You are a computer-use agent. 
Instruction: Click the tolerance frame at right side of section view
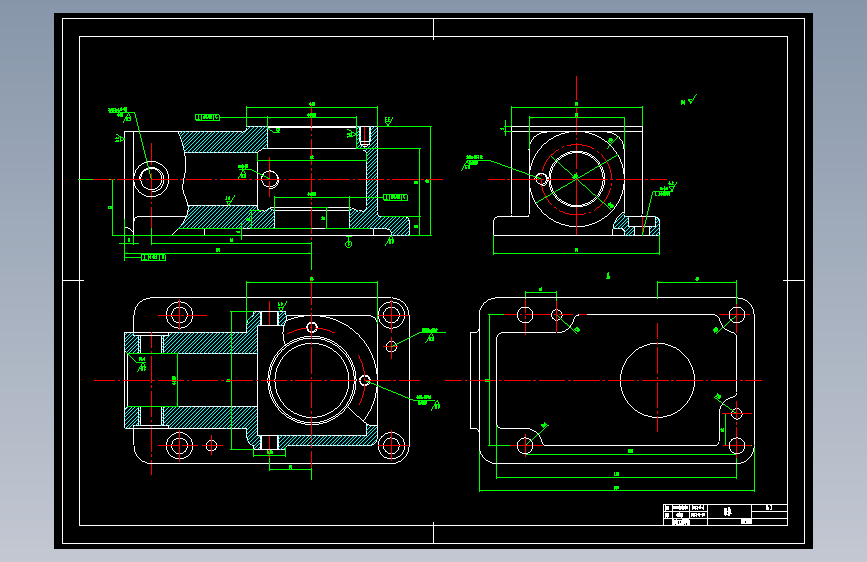coord(395,197)
